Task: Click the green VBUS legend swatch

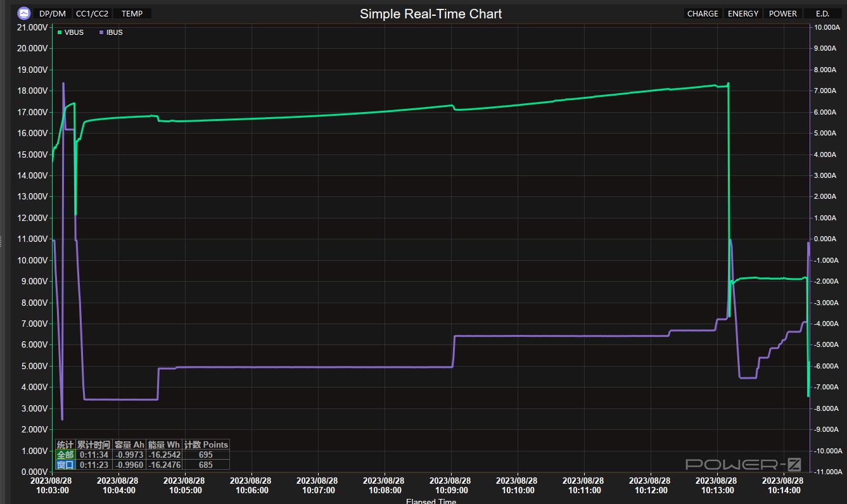Action: [x=60, y=32]
